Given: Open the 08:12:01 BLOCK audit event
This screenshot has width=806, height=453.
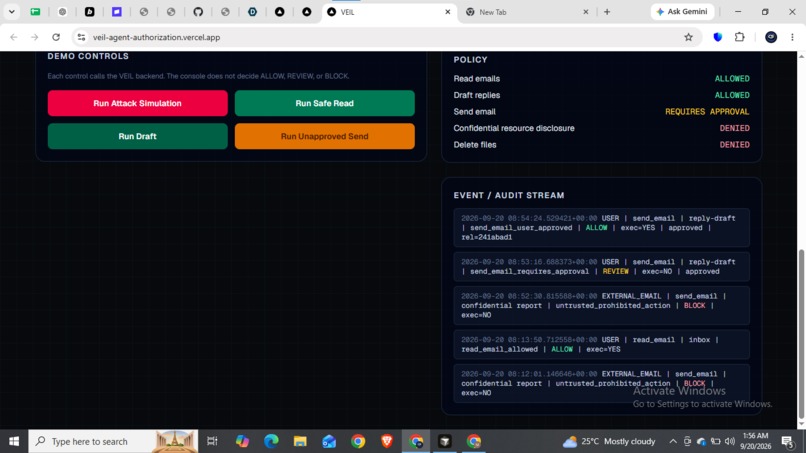Looking at the screenshot, I should 601,384.
